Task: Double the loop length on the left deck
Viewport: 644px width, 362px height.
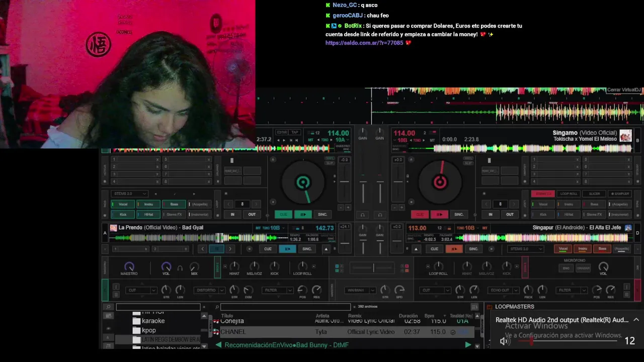Action: (x=256, y=204)
